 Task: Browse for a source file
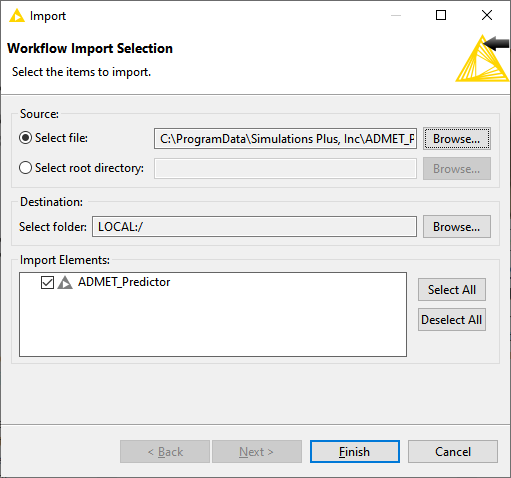[x=457, y=138]
